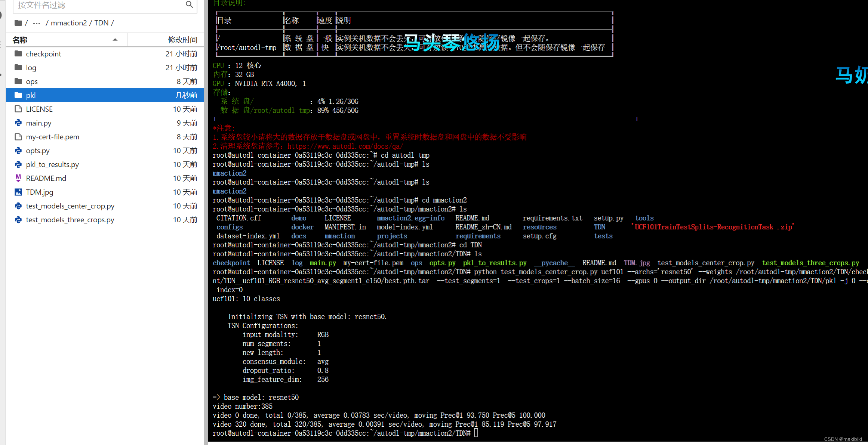Navigate to mmaction2 in breadcrumb
868x445 pixels.
point(69,23)
